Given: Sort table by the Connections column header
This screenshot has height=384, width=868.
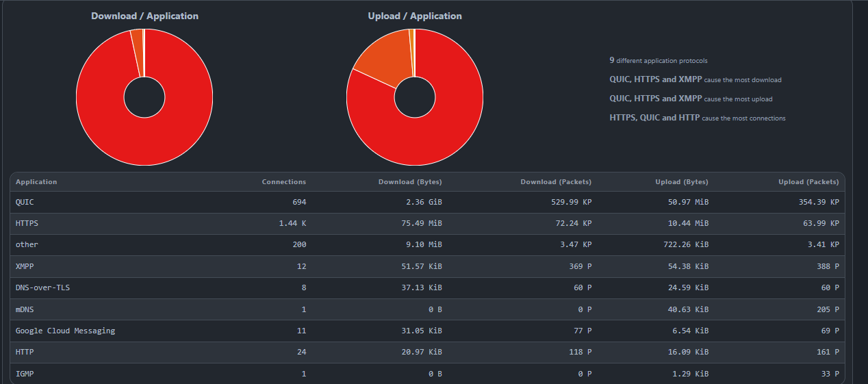Looking at the screenshot, I should pos(284,182).
